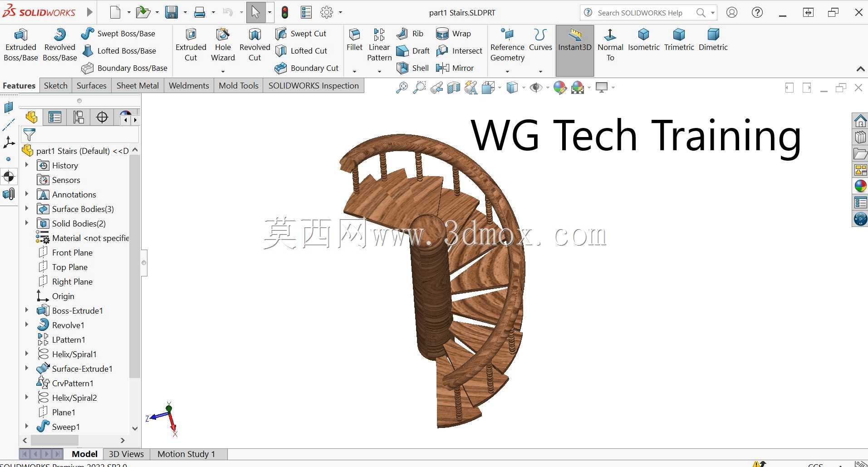
Task: Click the Rebuild traffic light icon
Action: pos(285,12)
